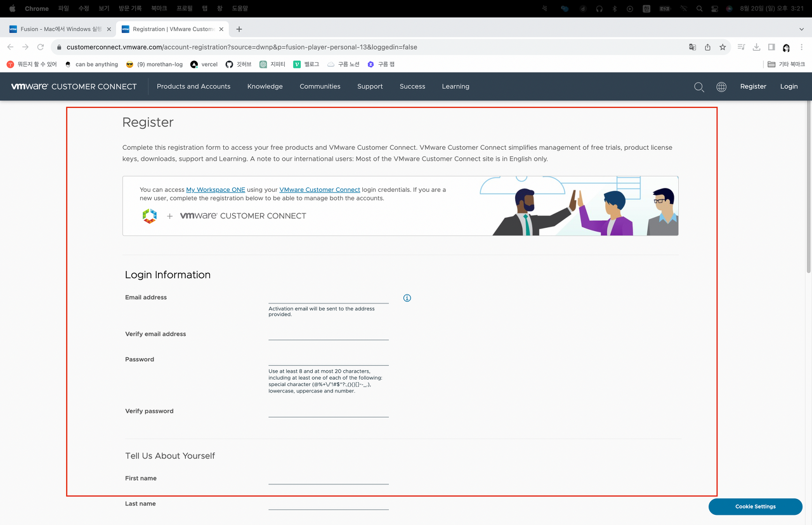Open macOS Control Center icon
The image size is (812, 525).
point(714,8)
